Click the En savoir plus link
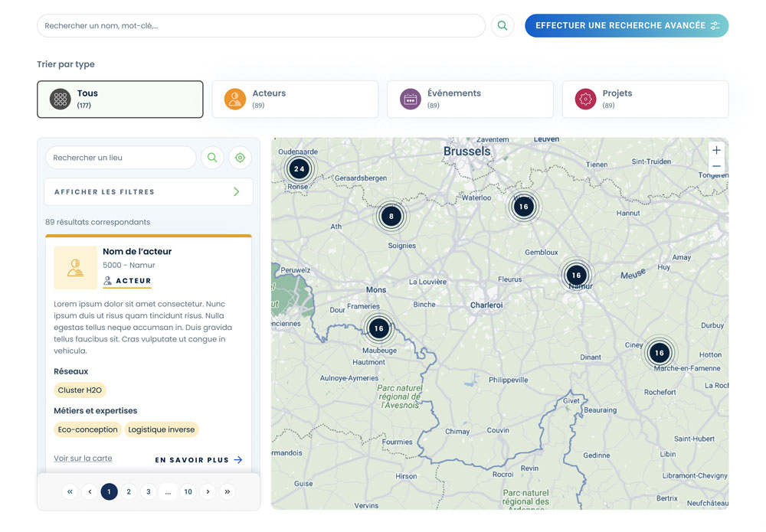 (x=199, y=460)
